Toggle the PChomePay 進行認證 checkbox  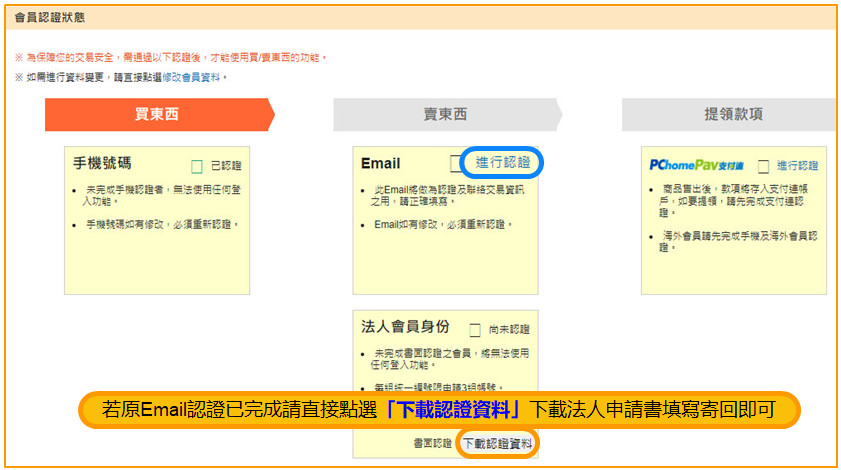pyautogui.click(x=763, y=166)
